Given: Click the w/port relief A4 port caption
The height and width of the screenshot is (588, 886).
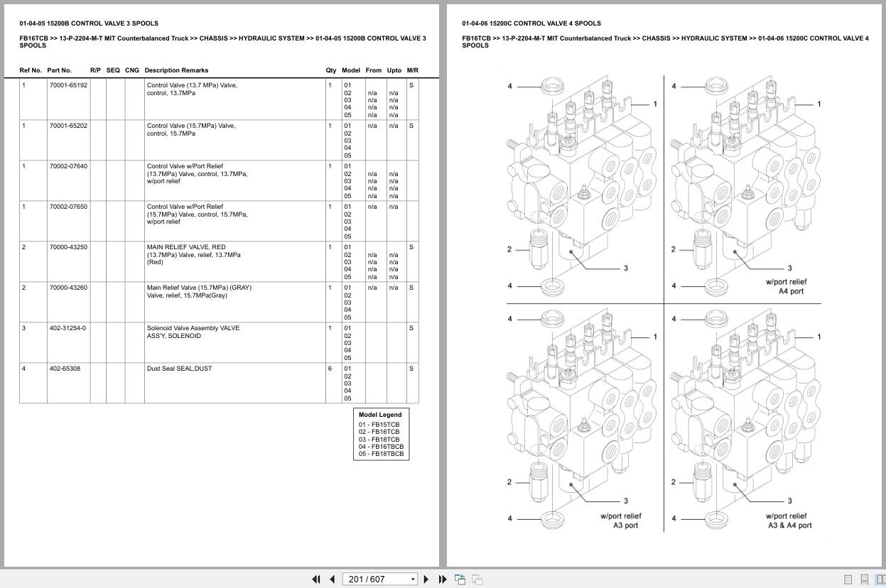Looking at the screenshot, I should pos(787,286).
